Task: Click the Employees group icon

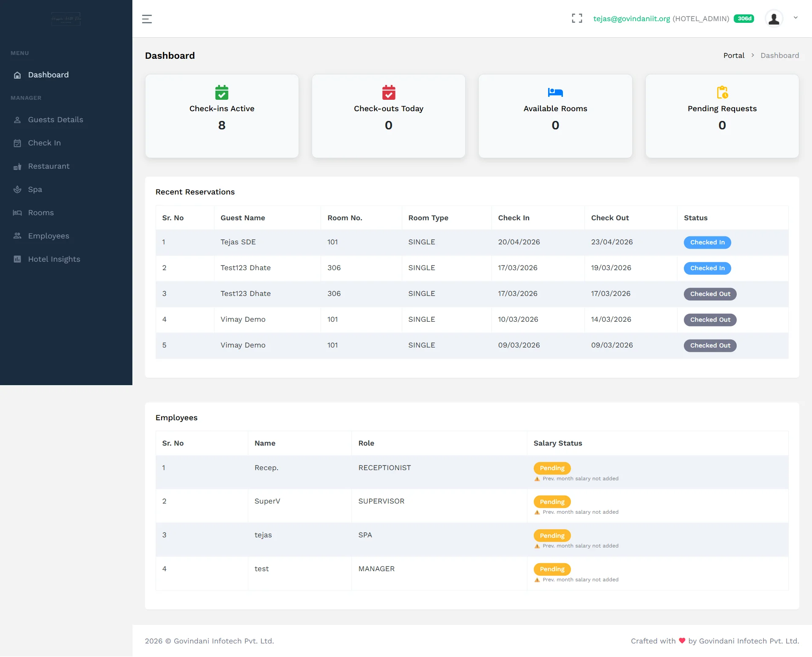Action: coord(17,236)
